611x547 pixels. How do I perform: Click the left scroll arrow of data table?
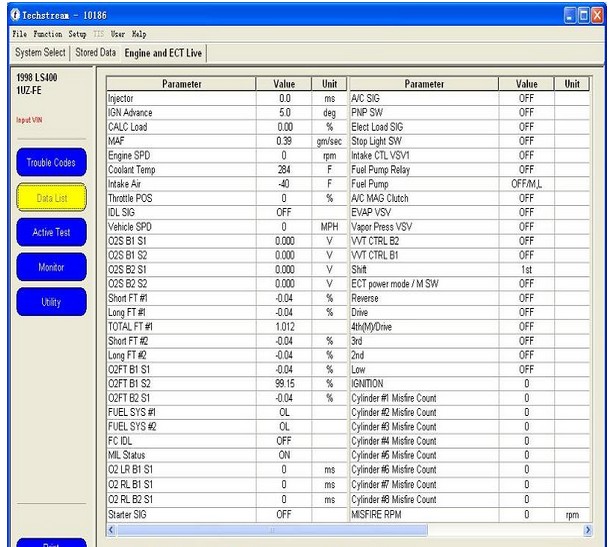[x=111, y=530]
